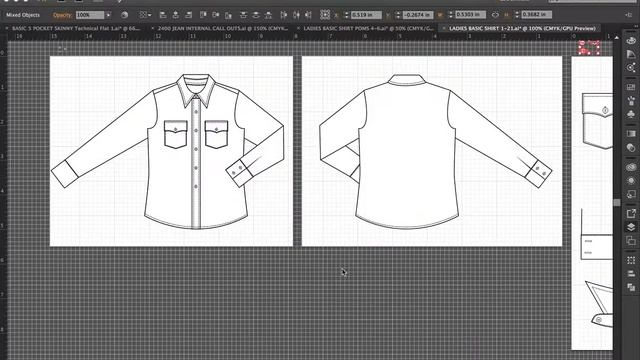This screenshot has width=640, height=360.
Task: Toggle constrain width and height proportions link
Action: 495,15
